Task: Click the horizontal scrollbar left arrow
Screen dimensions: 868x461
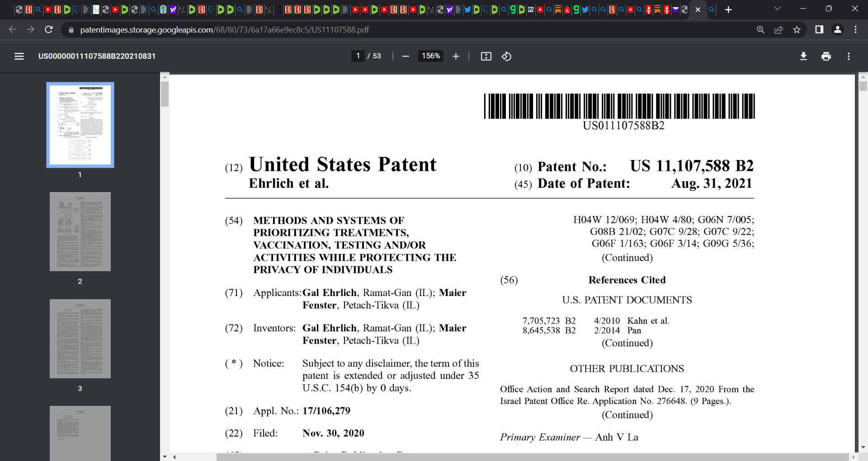Action: [x=174, y=457]
